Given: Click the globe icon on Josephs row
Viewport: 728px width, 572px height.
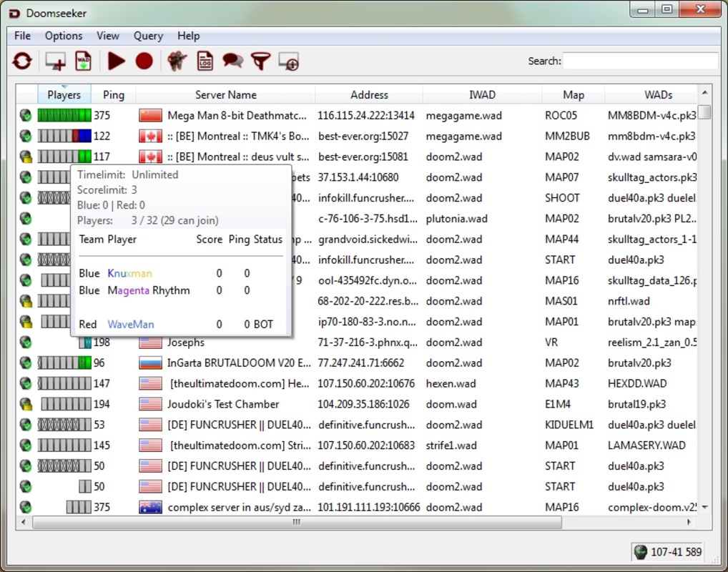Looking at the screenshot, I should (x=26, y=342).
